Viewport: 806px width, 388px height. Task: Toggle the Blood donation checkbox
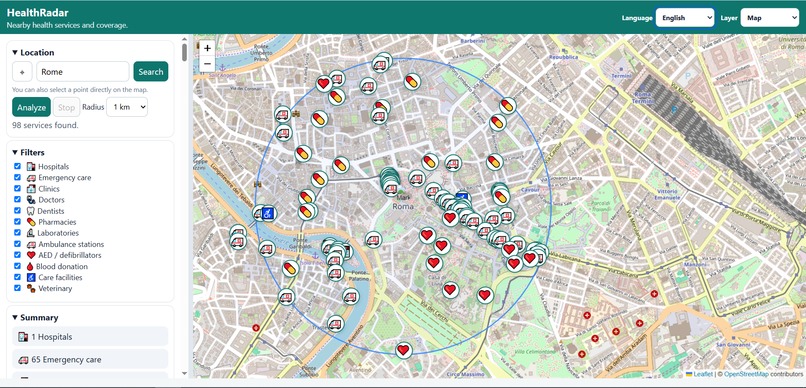(17, 266)
